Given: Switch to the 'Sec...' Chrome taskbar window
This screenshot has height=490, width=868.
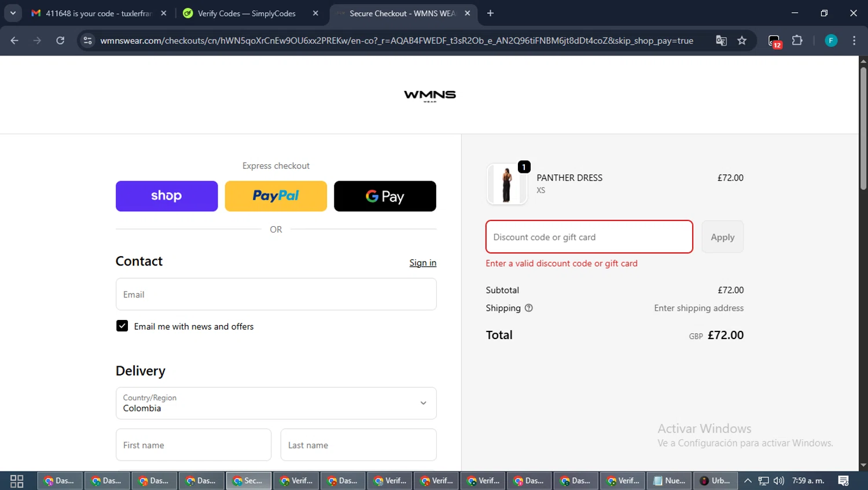Looking at the screenshot, I should 248,481.
